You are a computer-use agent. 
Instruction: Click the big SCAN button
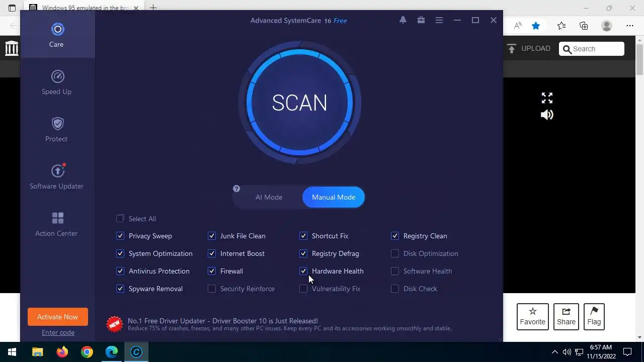point(299,103)
